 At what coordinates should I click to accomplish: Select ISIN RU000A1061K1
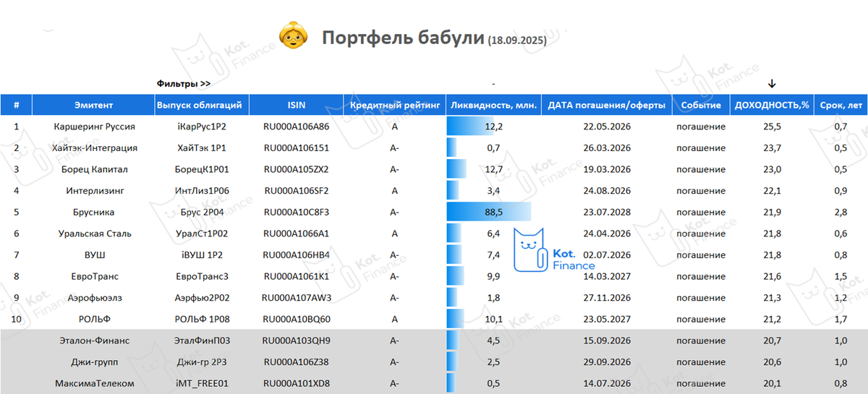[297, 276]
